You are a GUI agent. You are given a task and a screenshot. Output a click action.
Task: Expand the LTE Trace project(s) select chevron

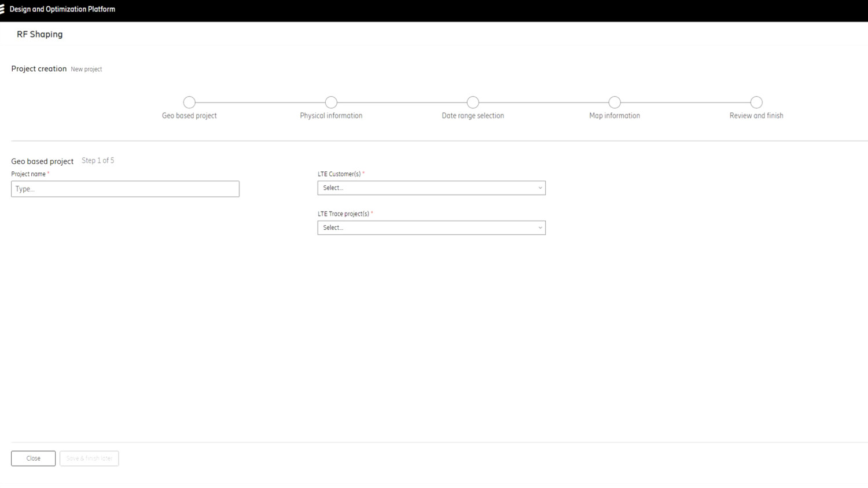tap(539, 228)
